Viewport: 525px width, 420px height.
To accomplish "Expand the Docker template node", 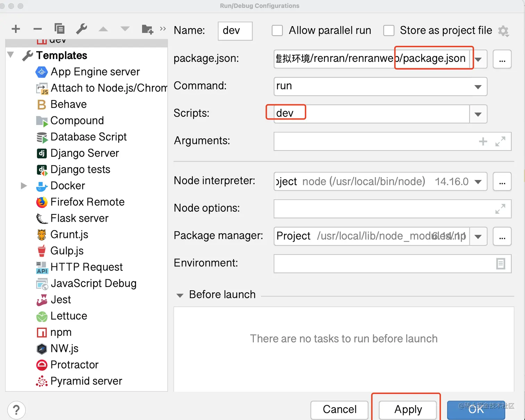I will [x=24, y=186].
